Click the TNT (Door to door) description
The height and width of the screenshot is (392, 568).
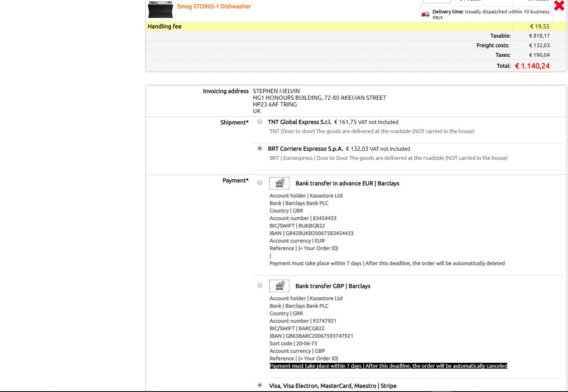pyautogui.click(x=372, y=131)
